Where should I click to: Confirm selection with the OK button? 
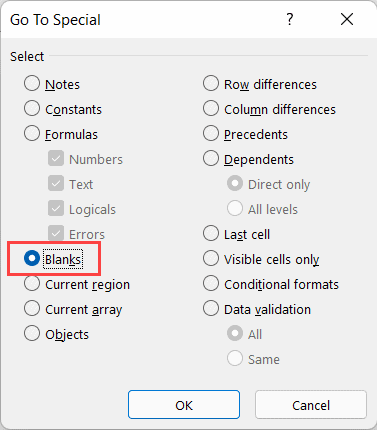click(184, 405)
